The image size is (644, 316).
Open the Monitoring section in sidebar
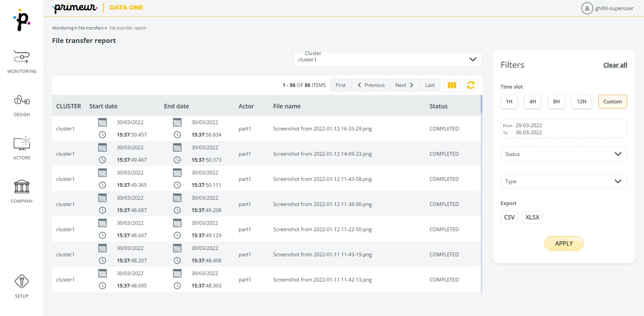pos(22,61)
